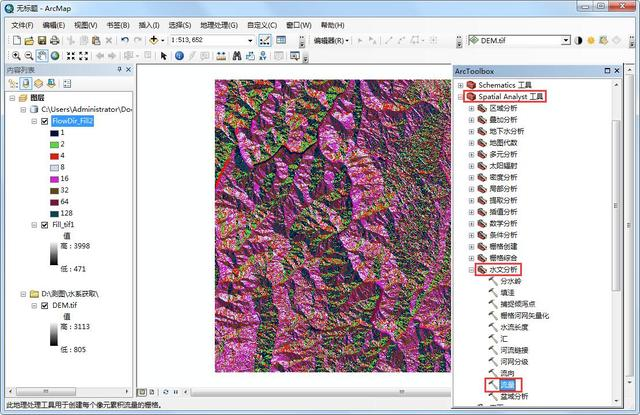Open the 编辑器(R) dropdown button
This screenshot has height=415, width=640.
[x=331, y=40]
